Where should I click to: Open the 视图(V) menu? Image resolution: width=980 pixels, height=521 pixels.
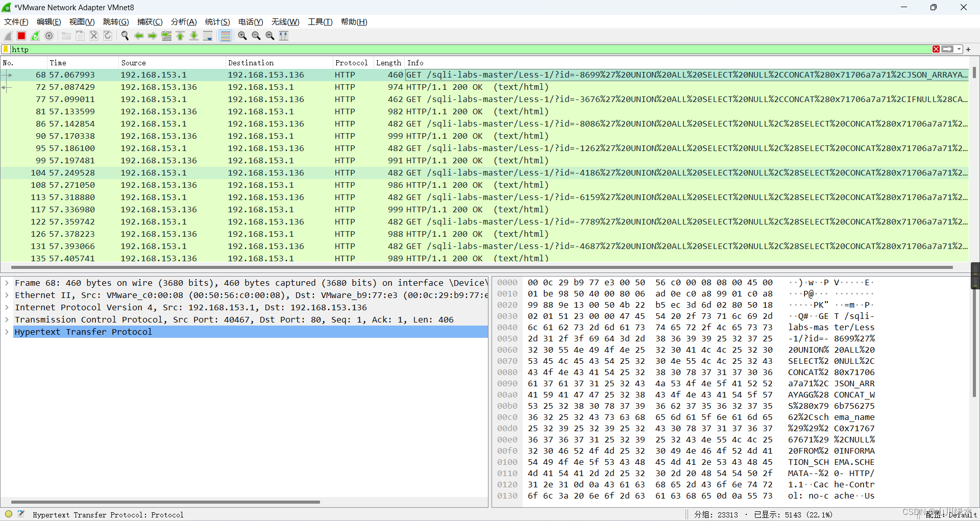tap(82, 22)
